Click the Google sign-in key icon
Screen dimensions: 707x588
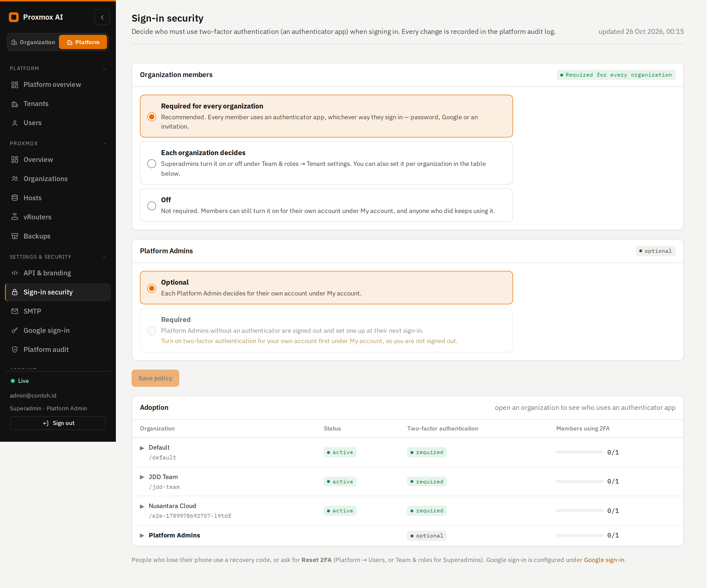[x=14, y=331]
